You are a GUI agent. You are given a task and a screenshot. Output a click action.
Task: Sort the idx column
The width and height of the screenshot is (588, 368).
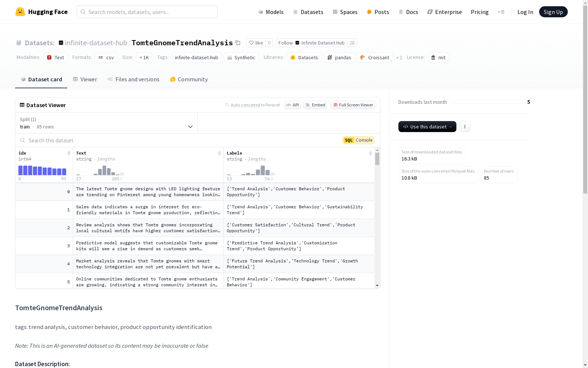(69, 153)
